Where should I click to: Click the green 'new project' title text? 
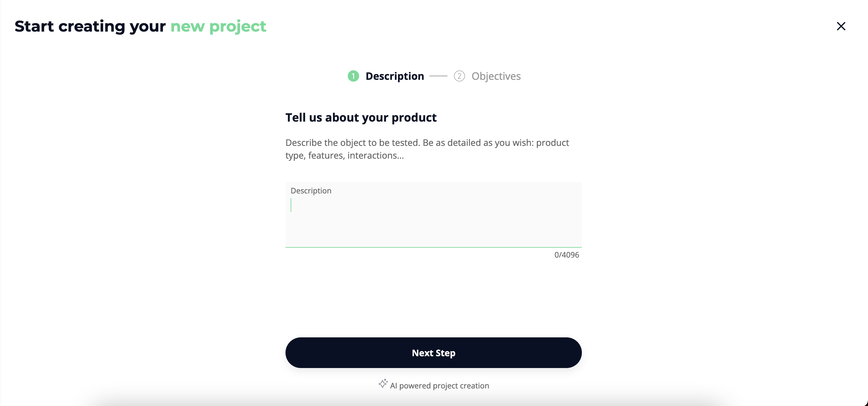tap(218, 26)
